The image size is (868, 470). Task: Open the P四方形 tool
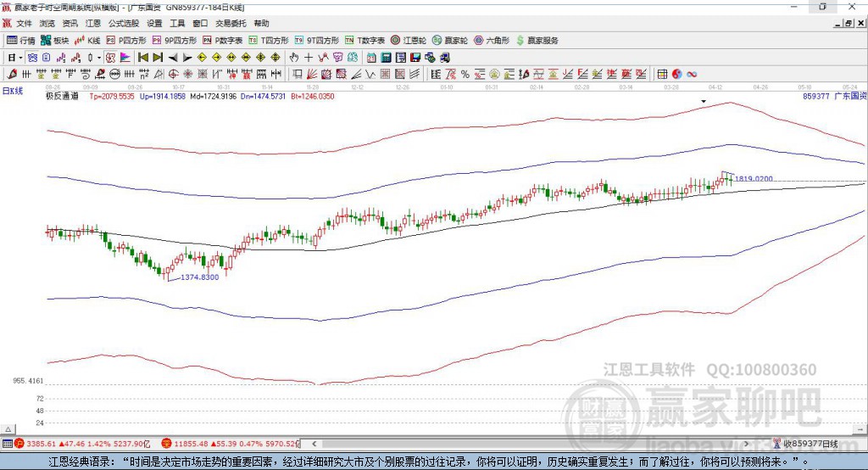click(126, 41)
